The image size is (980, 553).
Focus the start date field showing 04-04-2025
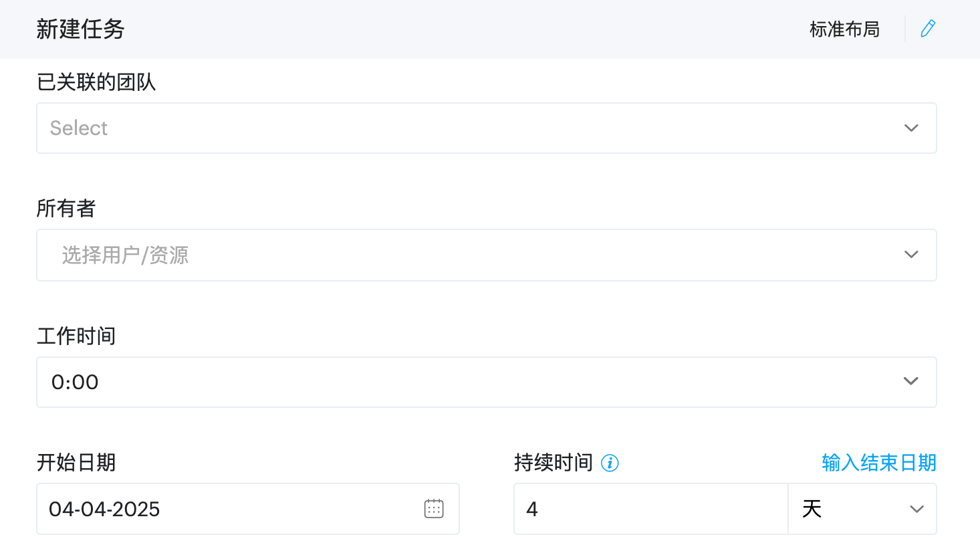tap(227, 509)
